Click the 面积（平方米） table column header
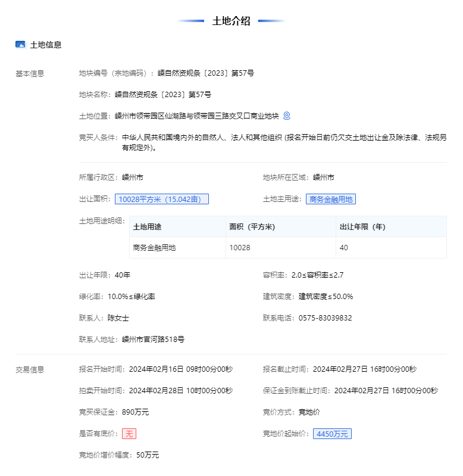The width and height of the screenshot is (463, 476). 252,227
